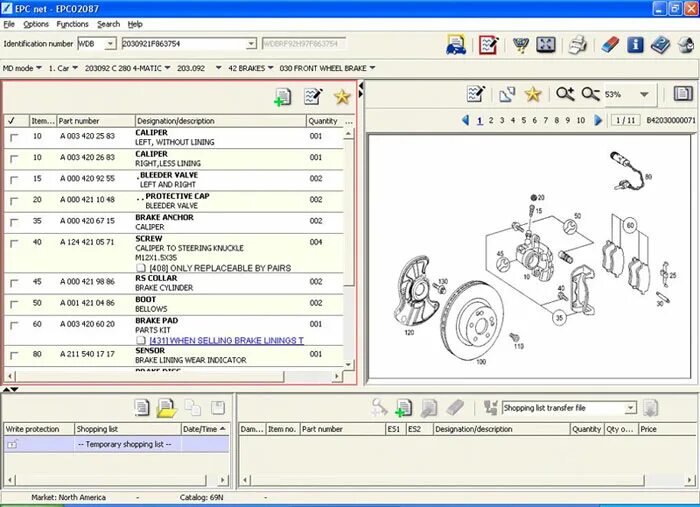Image resolution: width=700 pixels, height=507 pixels.
Task: Sort by Part number column header
Action: pyautogui.click(x=96, y=121)
